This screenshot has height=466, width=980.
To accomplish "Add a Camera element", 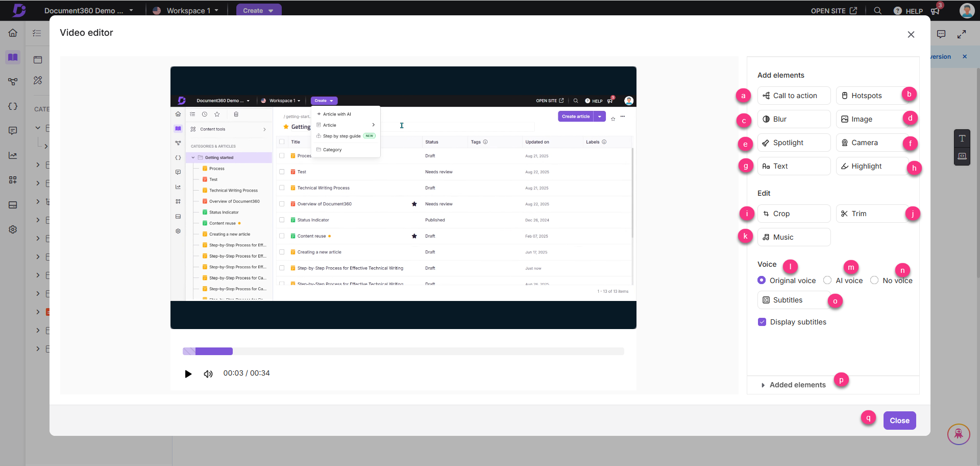I will [873, 143].
